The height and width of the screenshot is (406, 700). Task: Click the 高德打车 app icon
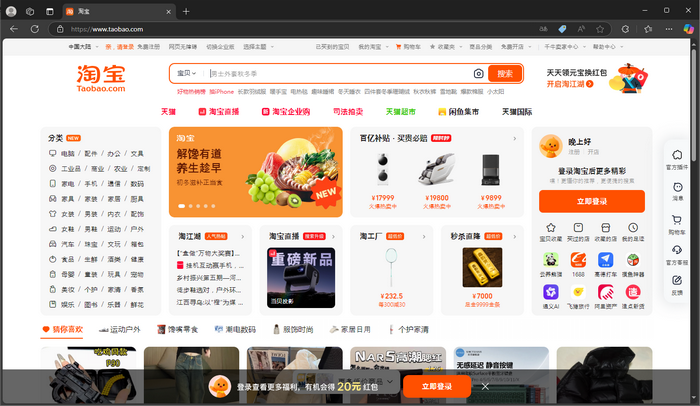606,259
